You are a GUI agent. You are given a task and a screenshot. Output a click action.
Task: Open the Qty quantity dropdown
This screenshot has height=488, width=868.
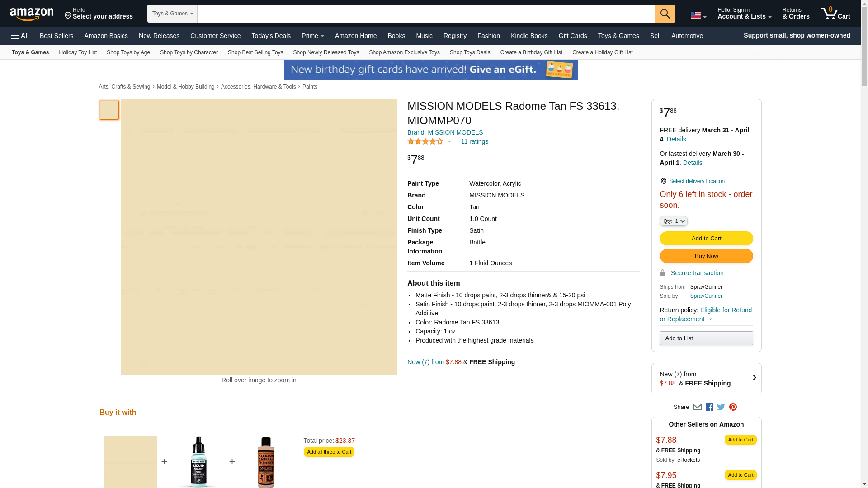pyautogui.click(x=673, y=221)
